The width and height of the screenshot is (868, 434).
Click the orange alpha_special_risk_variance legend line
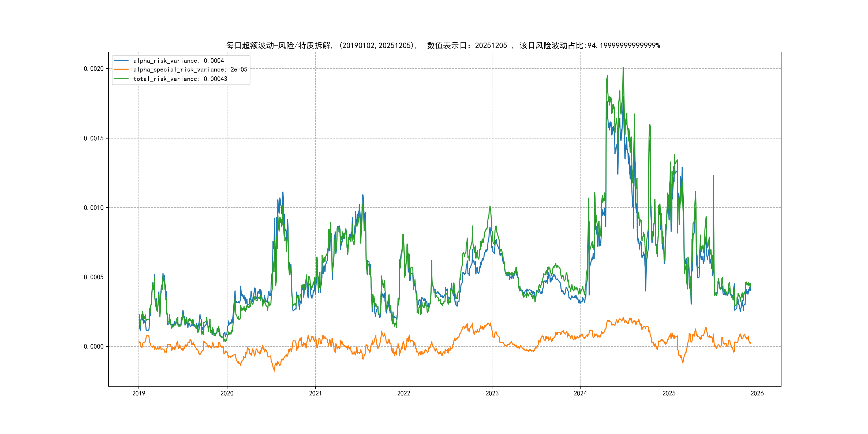(121, 70)
